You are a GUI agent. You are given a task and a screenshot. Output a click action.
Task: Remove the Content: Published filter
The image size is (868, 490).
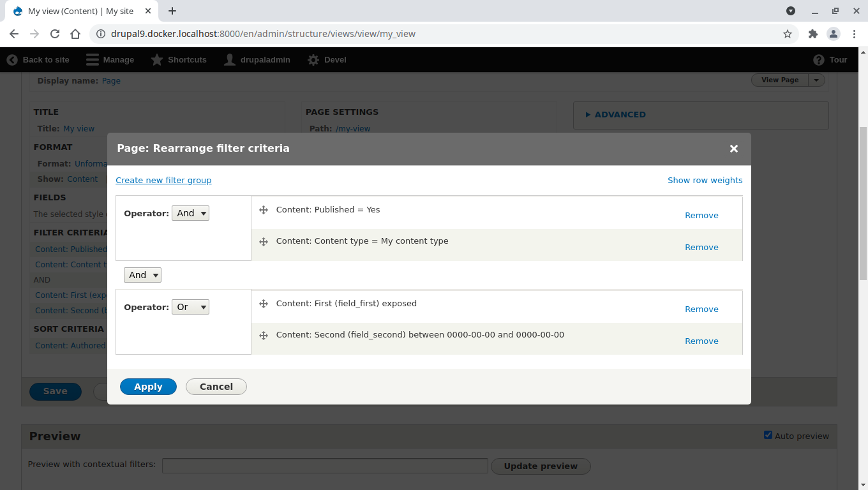(x=701, y=216)
